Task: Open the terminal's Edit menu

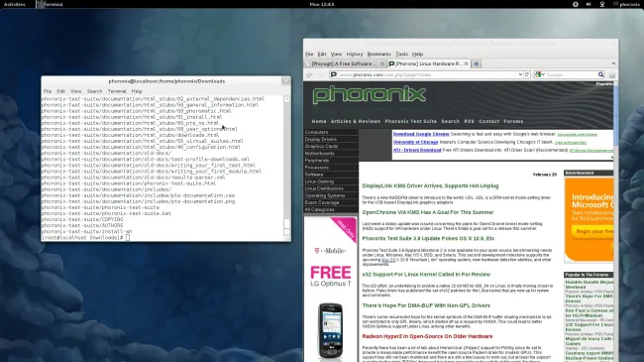Action: pos(60,91)
